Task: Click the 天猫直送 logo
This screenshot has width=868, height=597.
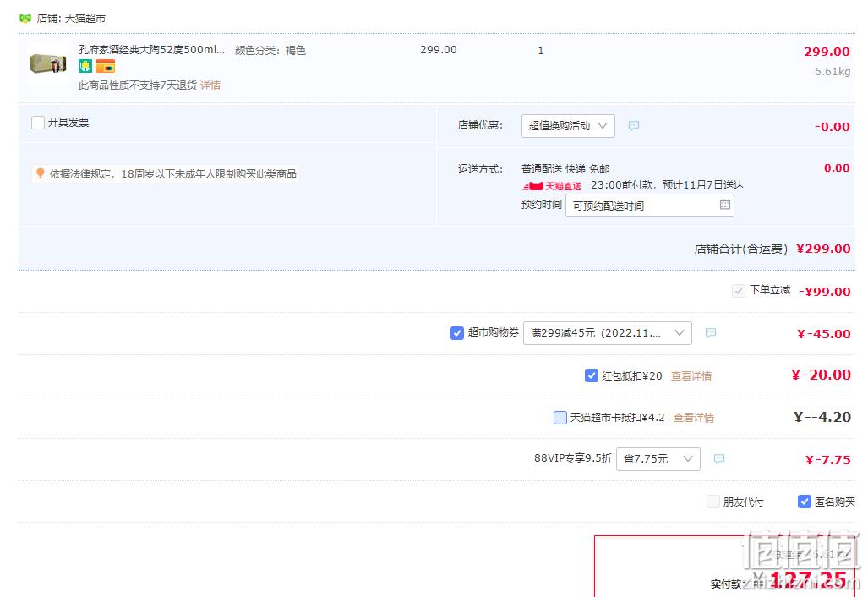Action: pyautogui.click(x=552, y=186)
